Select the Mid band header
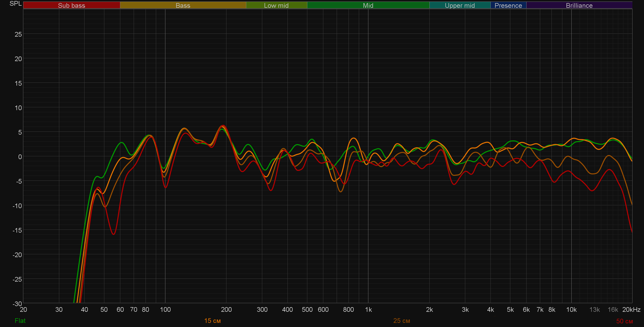Viewport: 644px width, 327px height. 368,5
